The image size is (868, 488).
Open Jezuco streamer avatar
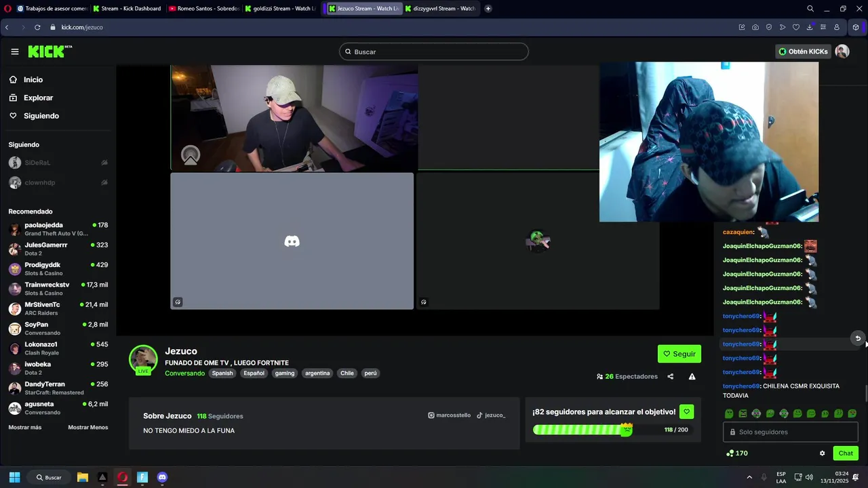(x=143, y=359)
